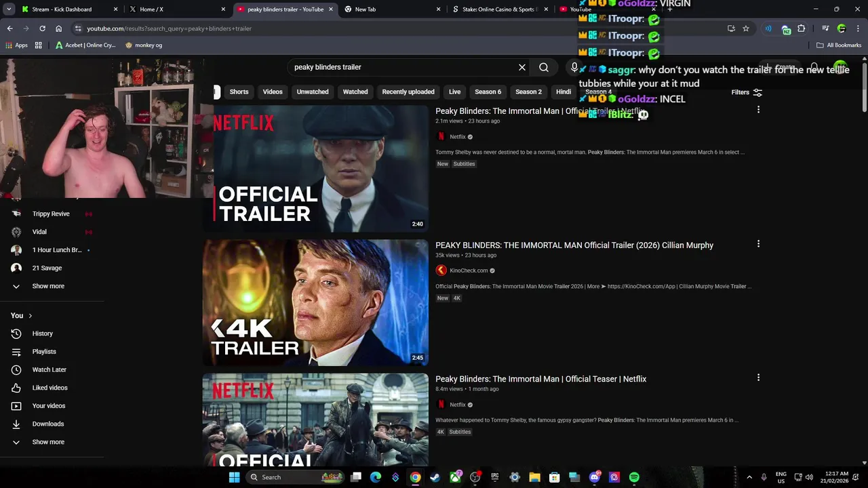This screenshot has height=488, width=868.
Task: Play the Netflix Official Trailer thumbnail
Action: (x=315, y=169)
